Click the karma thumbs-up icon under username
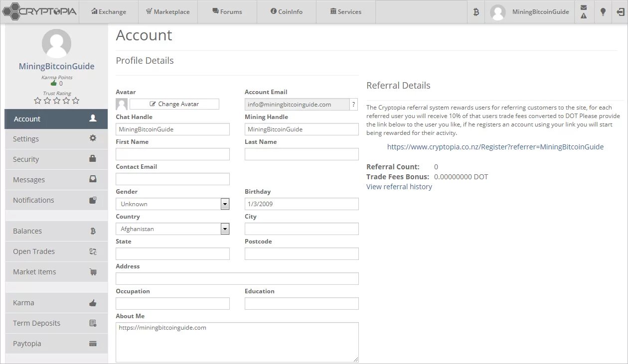 coord(54,83)
